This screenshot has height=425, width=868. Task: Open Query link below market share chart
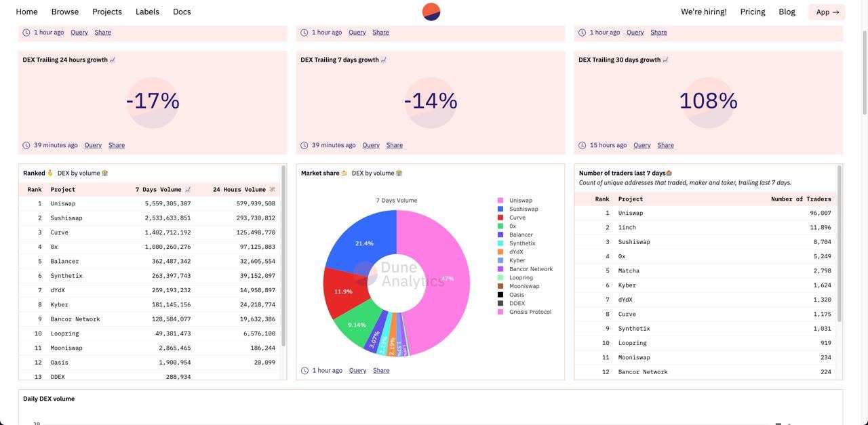tap(357, 371)
